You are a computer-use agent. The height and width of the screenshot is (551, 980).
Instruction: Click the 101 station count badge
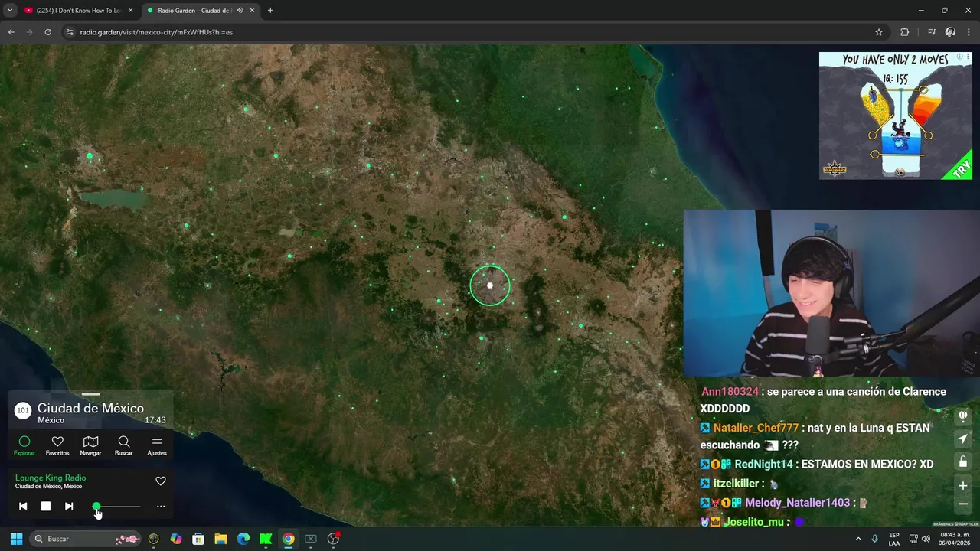coord(23,410)
